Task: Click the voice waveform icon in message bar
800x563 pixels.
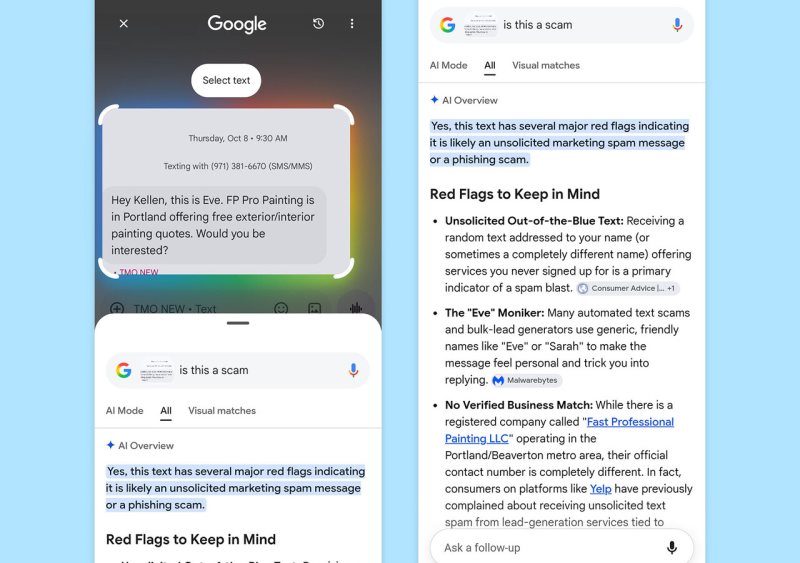Action: 356,307
